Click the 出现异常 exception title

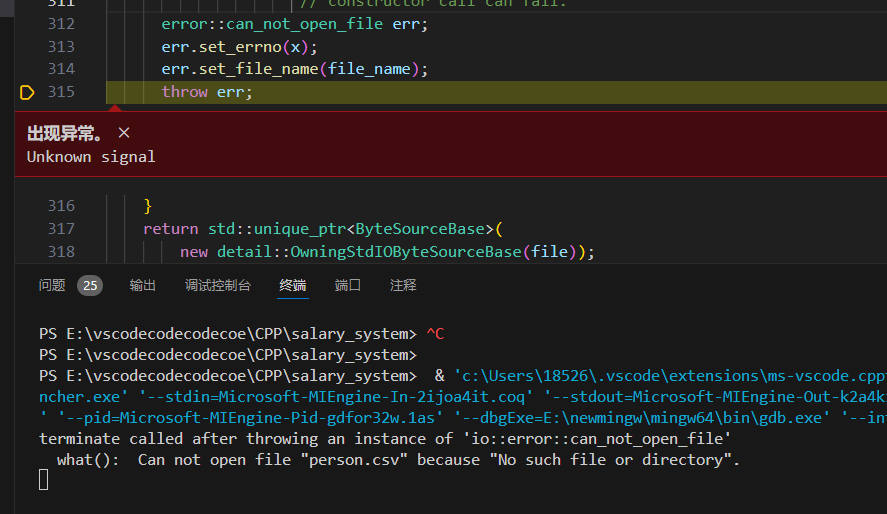65,133
